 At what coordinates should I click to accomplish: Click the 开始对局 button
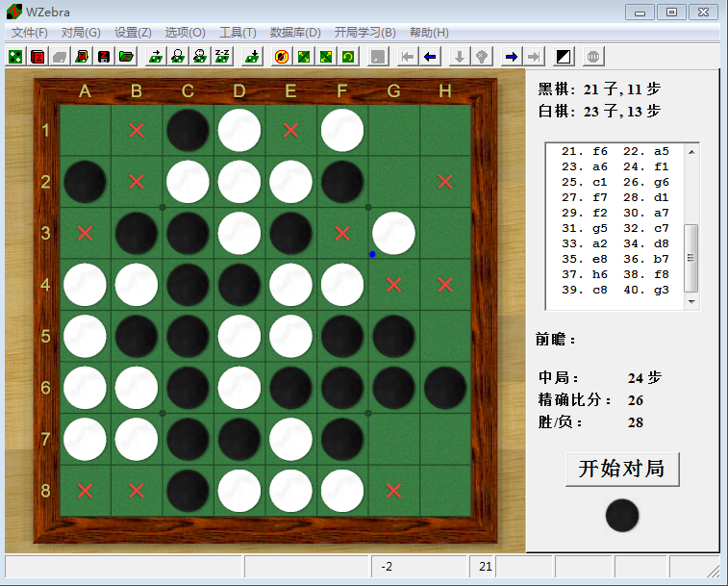[x=622, y=469]
